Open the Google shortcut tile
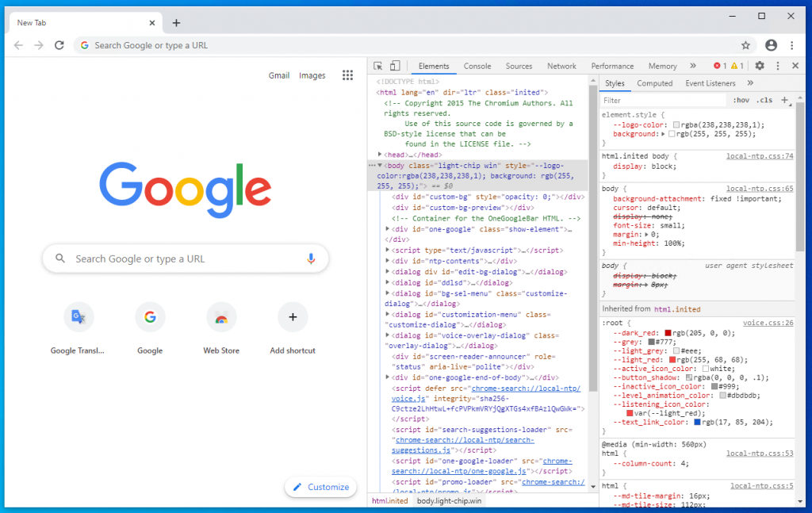 pos(150,317)
